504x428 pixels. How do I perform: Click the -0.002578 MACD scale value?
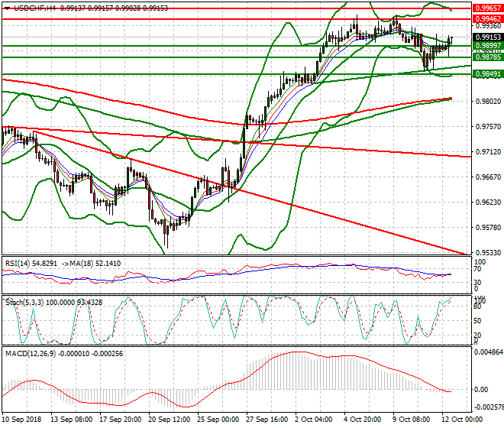coord(489,407)
